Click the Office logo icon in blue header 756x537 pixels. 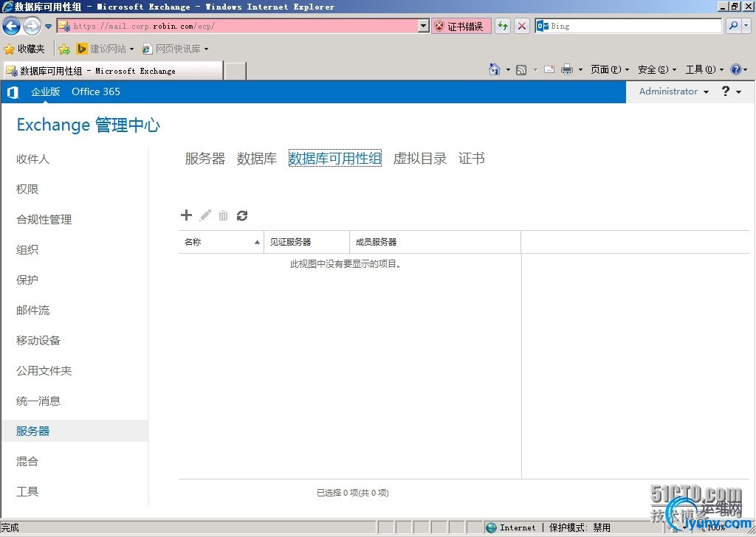[13, 92]
